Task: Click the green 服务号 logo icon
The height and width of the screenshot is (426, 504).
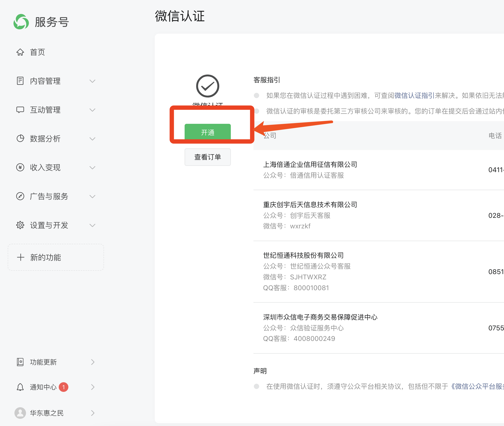Action: (x=21, y=22)
